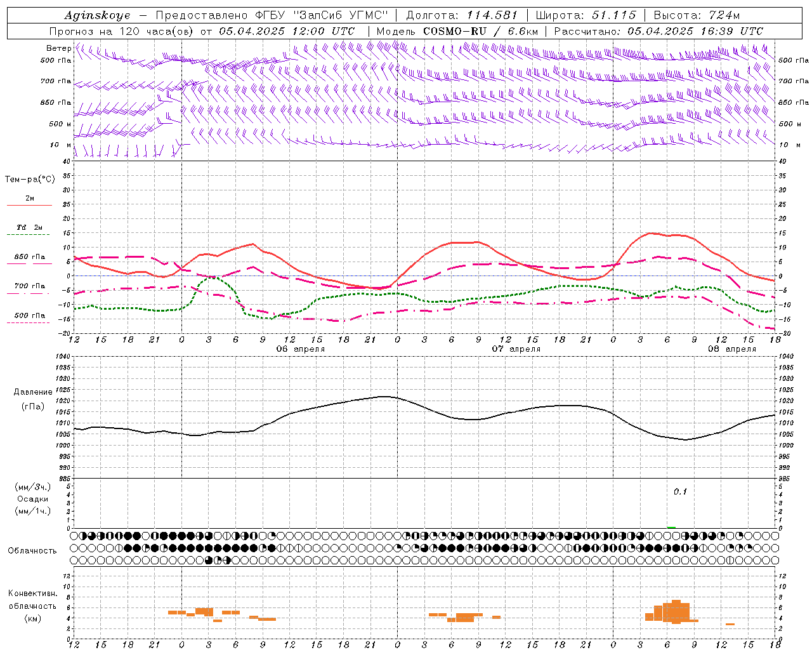
Task: Click the 10 м wind level label on left
Action: [x=62, y=145]
